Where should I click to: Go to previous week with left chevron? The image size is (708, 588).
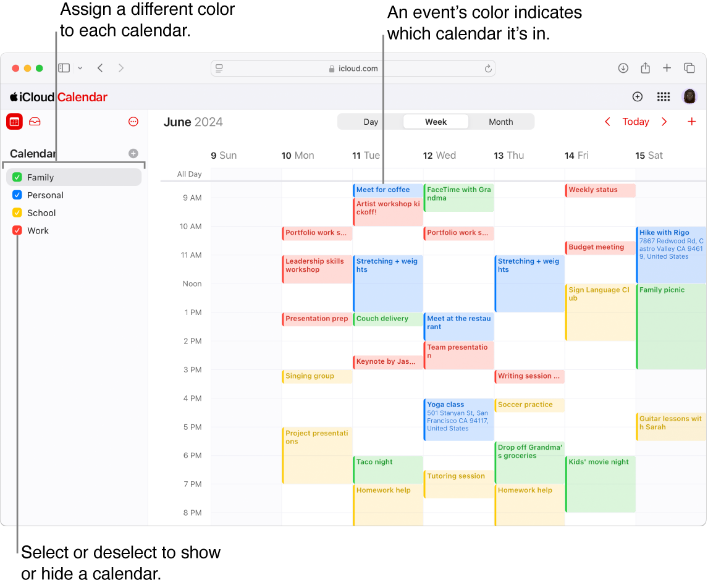click(607, 122)
